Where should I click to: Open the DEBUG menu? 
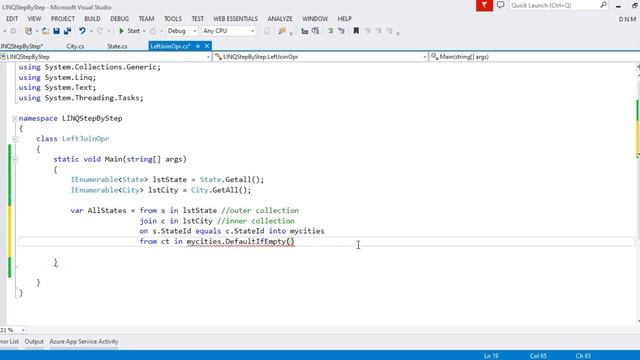coord(119,19)
